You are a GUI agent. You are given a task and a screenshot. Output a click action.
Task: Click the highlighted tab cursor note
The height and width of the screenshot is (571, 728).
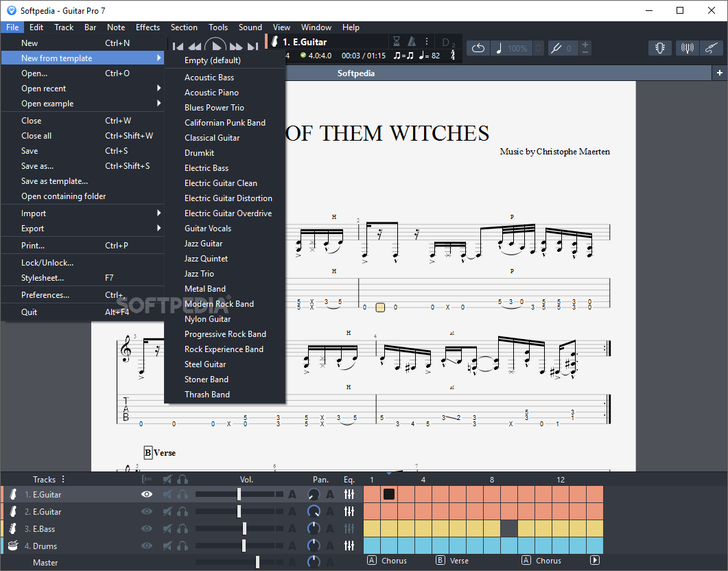point(380,307)
